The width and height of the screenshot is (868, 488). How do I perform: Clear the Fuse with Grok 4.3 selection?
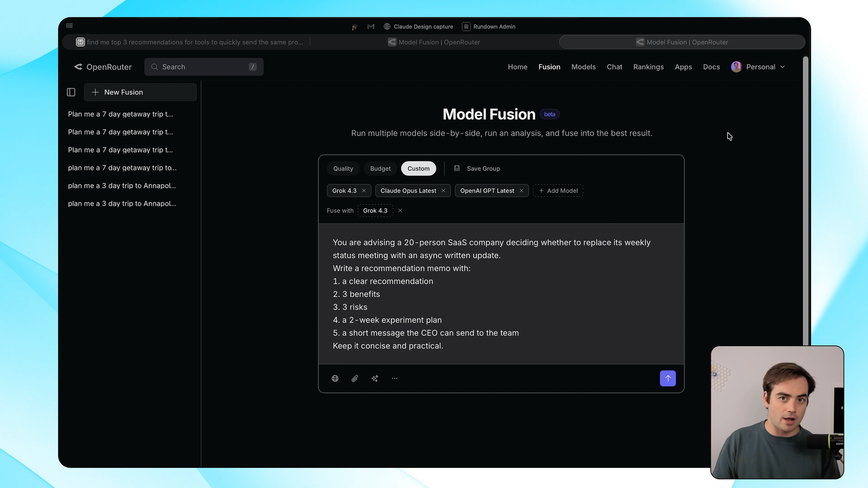point(400,210)
